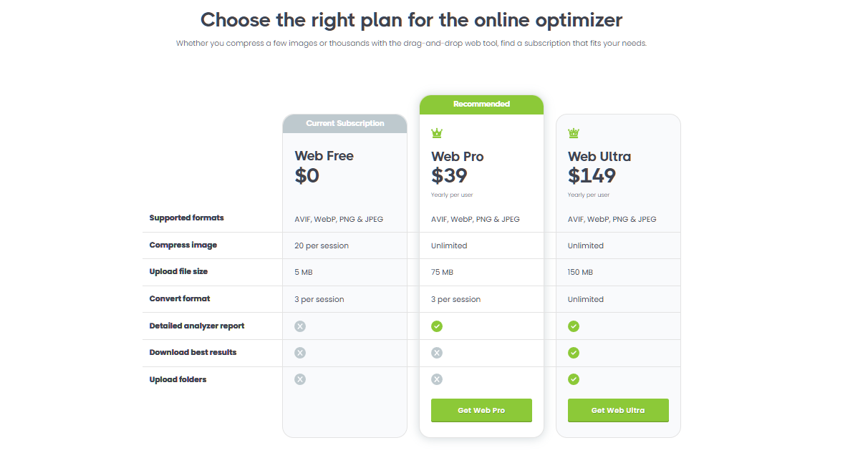The height and width of the screenshot is (458, 868).
Task: Click Web Ultra's download best results checkmark
Action: coord(574,353)
